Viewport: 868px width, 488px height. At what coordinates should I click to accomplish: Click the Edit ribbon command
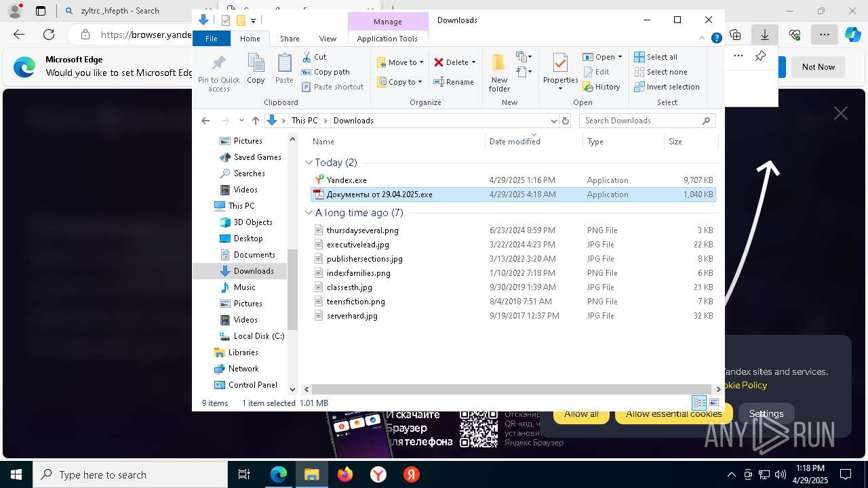tap(595, 72)
